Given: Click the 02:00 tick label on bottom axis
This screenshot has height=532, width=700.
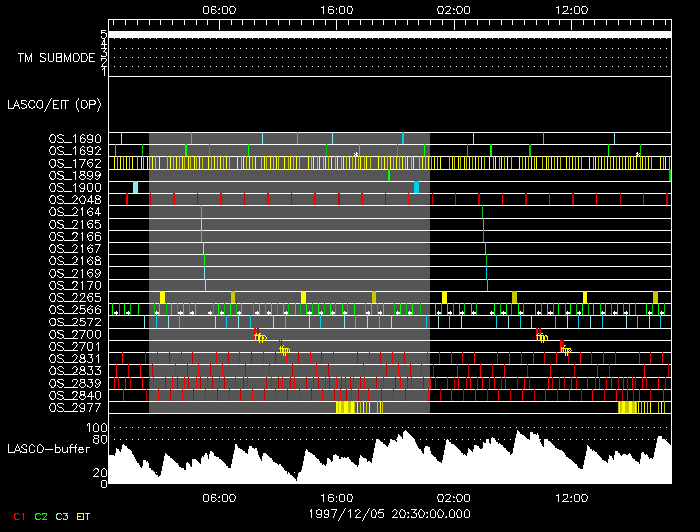Looking at the screenshot, I should click(x=453, y=497).
